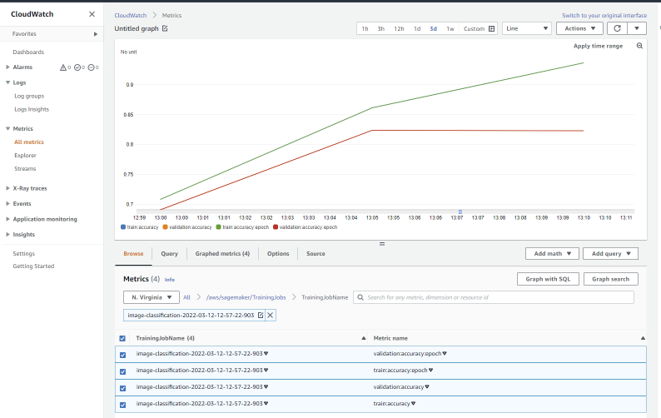Switch to the Query tab
The image size is (661, 418).
coord(169,254)
